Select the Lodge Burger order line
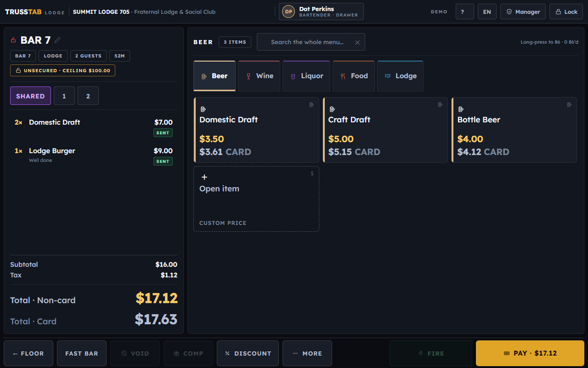This screenshot has width=588, height=368. 94,155
